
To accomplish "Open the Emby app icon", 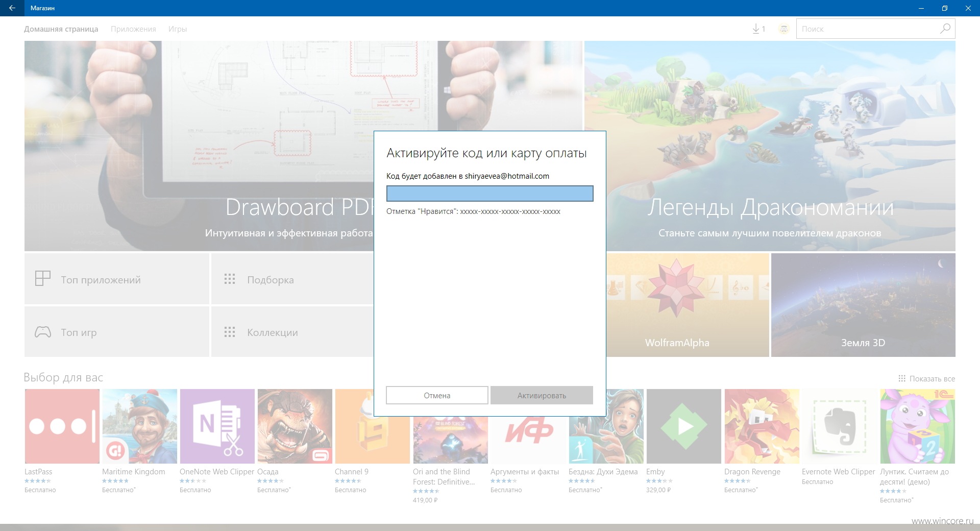I will pos(683,426).
